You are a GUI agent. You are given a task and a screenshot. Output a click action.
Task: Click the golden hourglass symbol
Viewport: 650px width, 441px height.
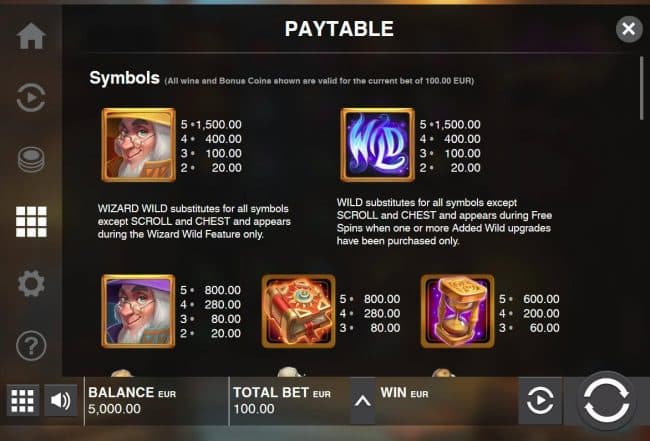[458, 311]
